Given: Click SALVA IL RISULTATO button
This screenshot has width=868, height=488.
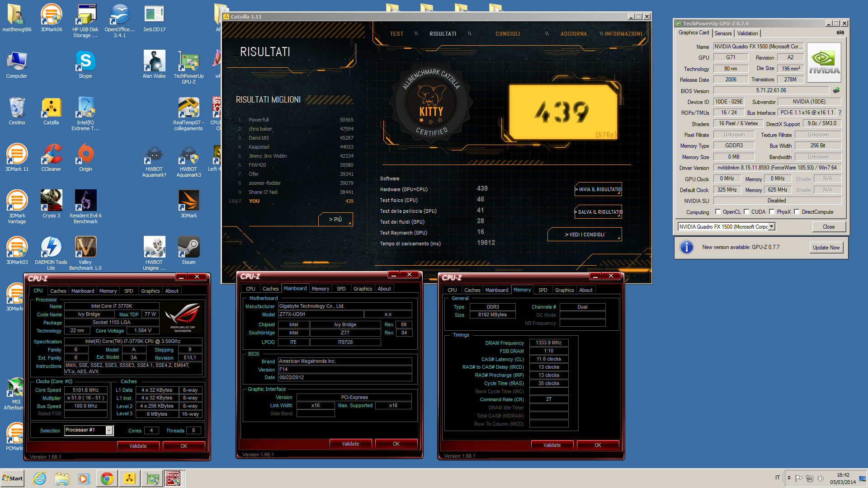Looking at the screenshot, I should (598, 212).
